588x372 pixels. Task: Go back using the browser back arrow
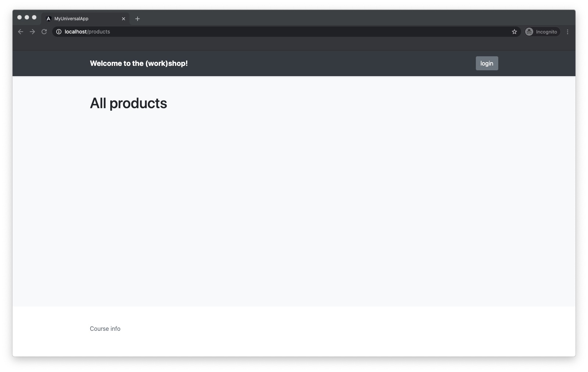[x=21, y=32]
